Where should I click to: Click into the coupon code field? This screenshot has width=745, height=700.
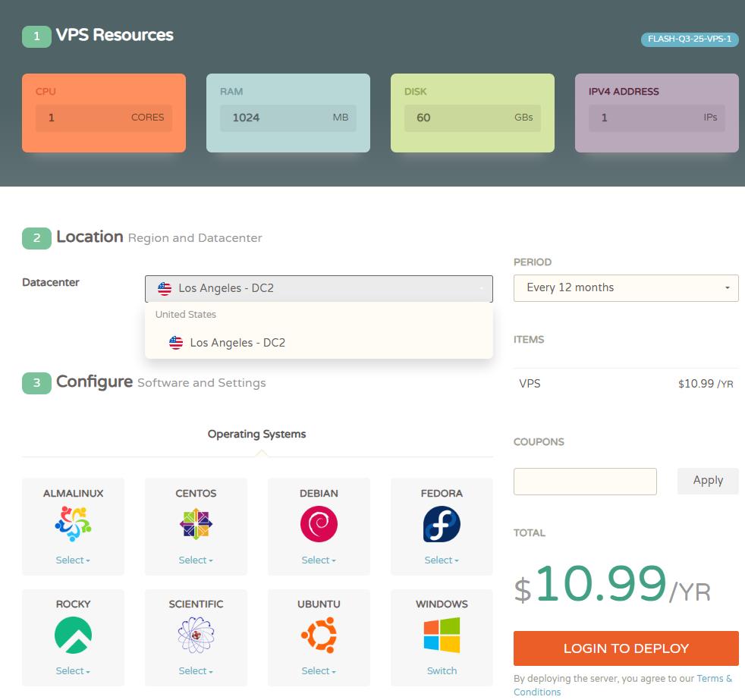[585, 482]
